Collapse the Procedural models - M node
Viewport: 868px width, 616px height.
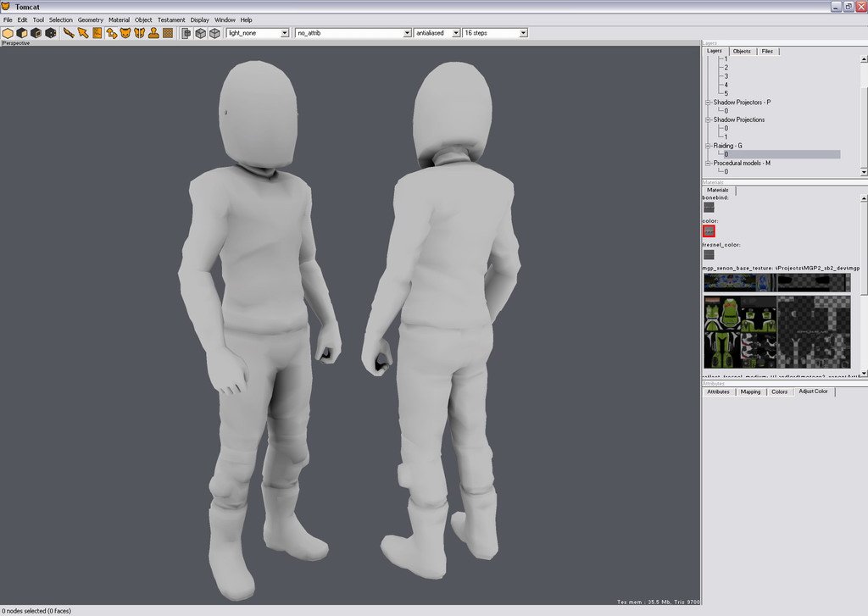click(x=708, y=164)
